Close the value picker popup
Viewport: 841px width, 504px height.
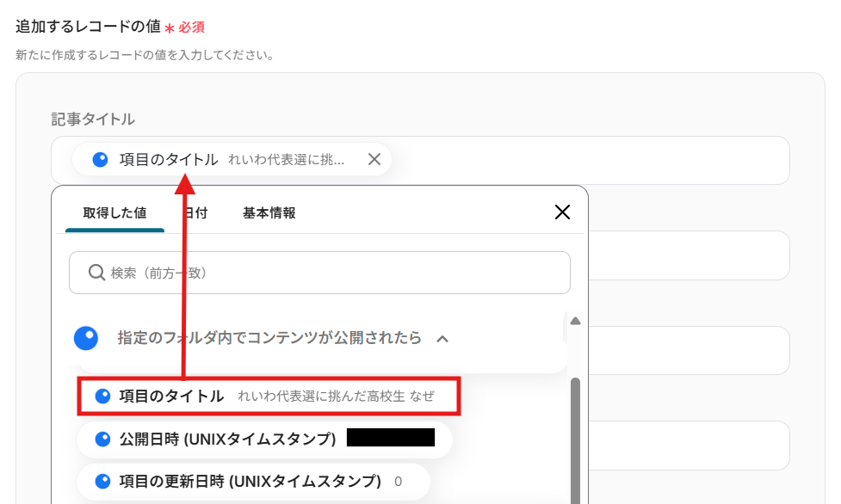(x=562, y=212)
